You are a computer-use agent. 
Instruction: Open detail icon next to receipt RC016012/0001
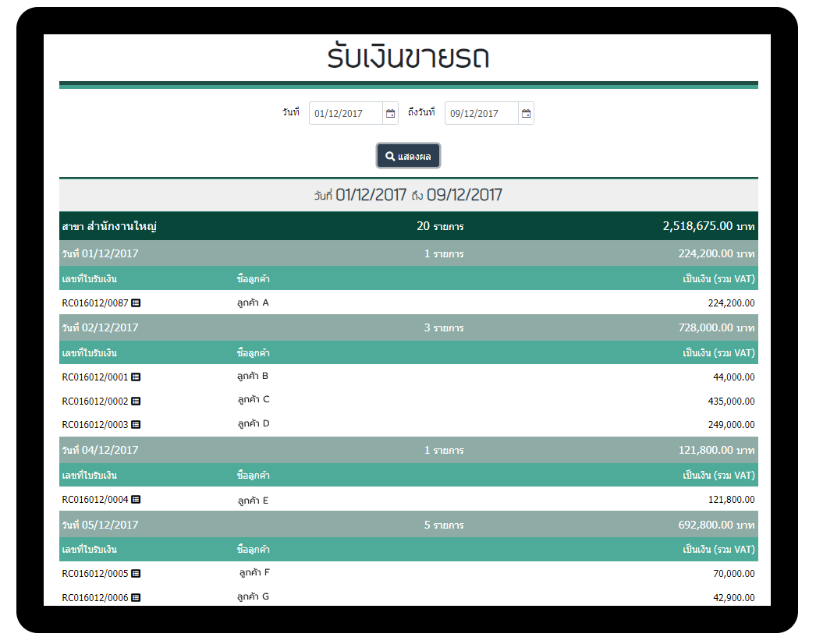[x=136, y=377]
